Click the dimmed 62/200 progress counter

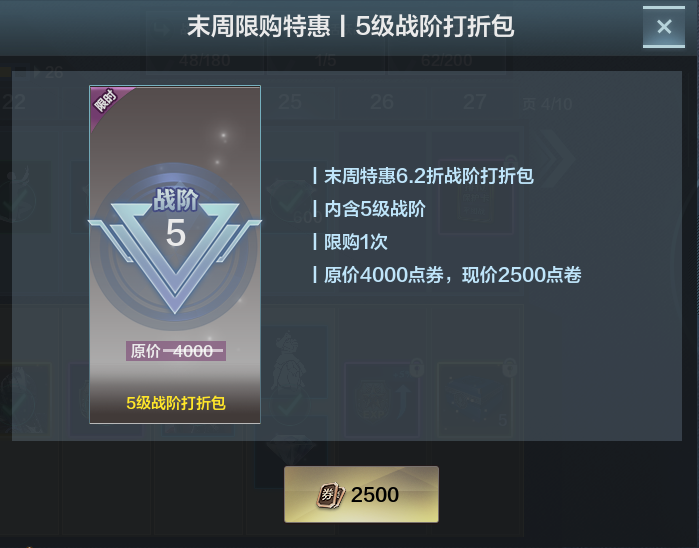(446, 60)
